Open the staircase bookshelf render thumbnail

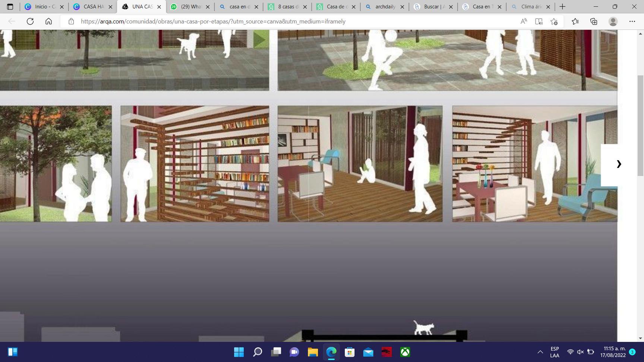tap(195, 164)
